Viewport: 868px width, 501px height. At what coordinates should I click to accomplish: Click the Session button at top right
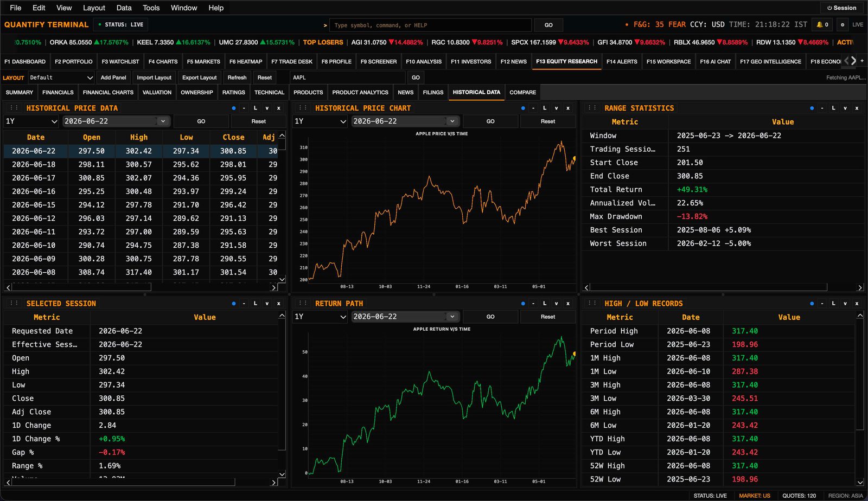pyautogui.click(x=841, y=8)
